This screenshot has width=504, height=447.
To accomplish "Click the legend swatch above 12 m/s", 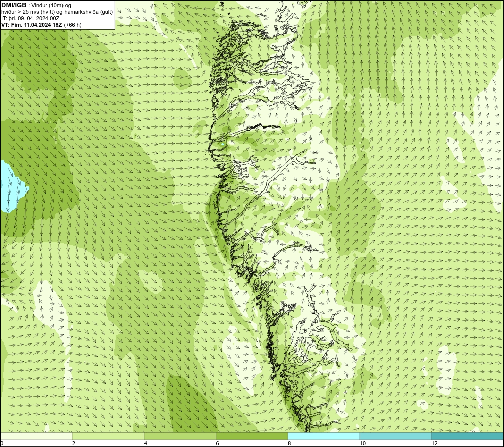I will [x=468, y=436].
